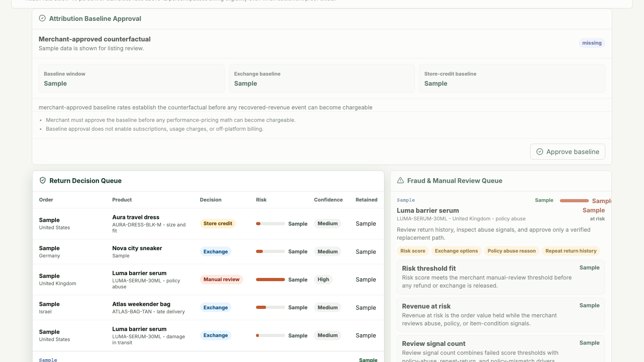Click the Medium confidence badge for Atlas weekender bag
Screen dimensions: 644x362
[x=328, y=308]
